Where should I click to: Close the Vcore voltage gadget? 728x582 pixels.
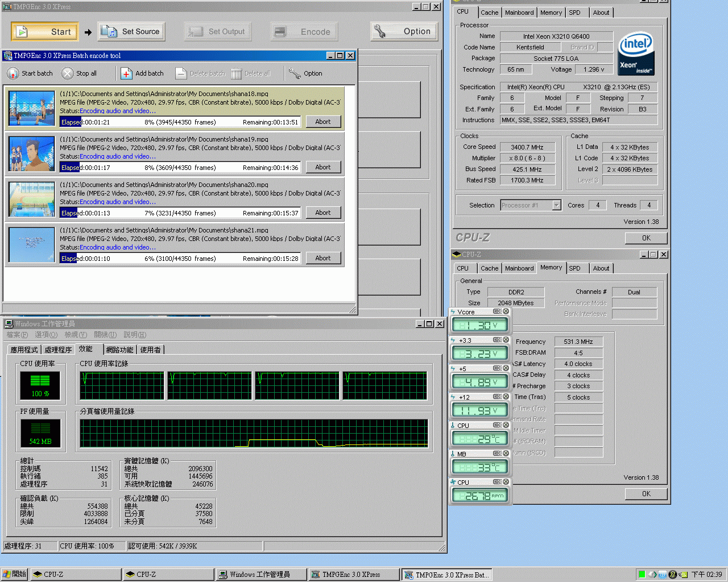pos(506,311)
